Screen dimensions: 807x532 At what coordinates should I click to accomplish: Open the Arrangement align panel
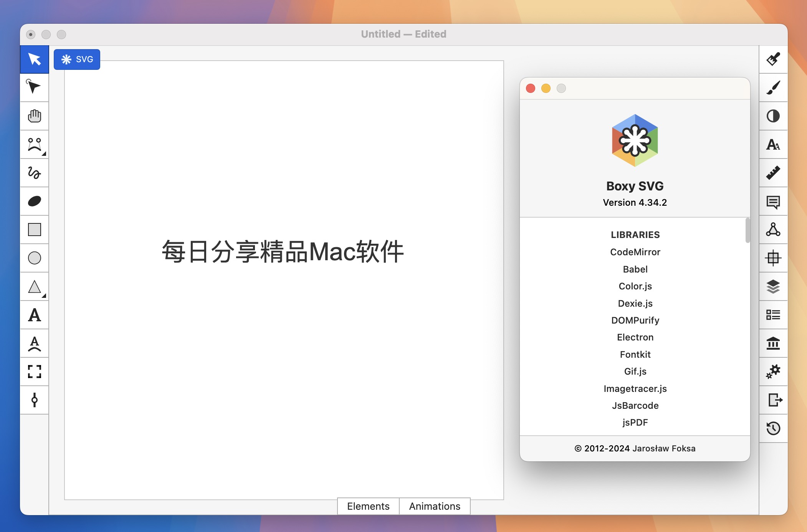pyautogui.click(x=773, y=258)
